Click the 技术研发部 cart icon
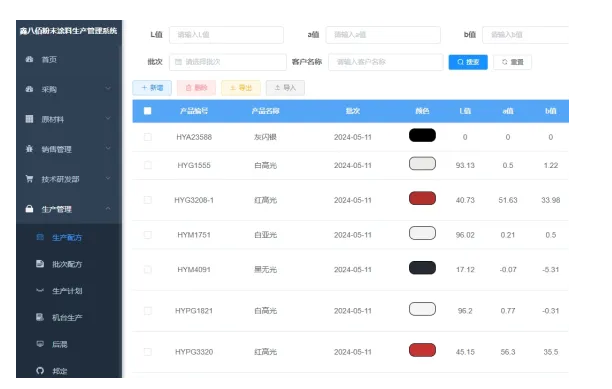The image size is (612, 389). (x=29, y=179)
